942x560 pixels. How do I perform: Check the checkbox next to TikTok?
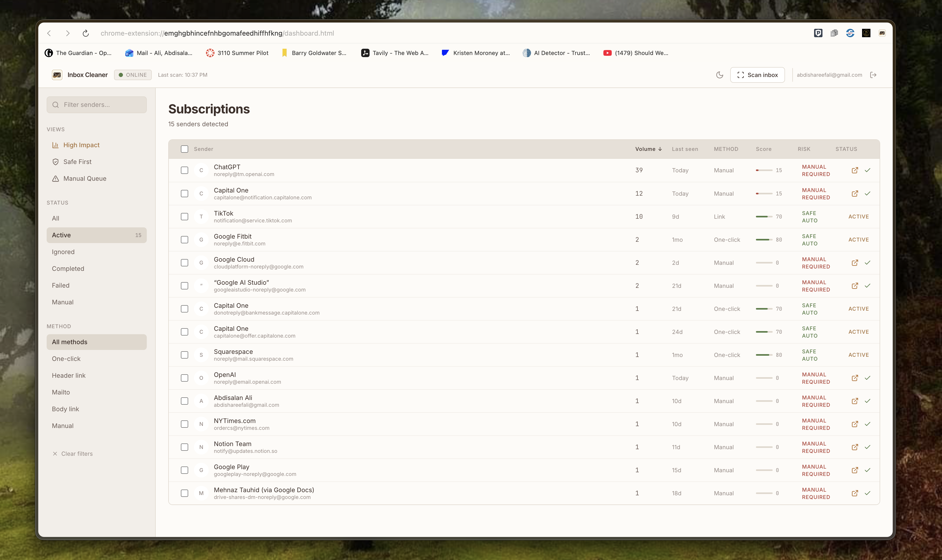(185, 217)
